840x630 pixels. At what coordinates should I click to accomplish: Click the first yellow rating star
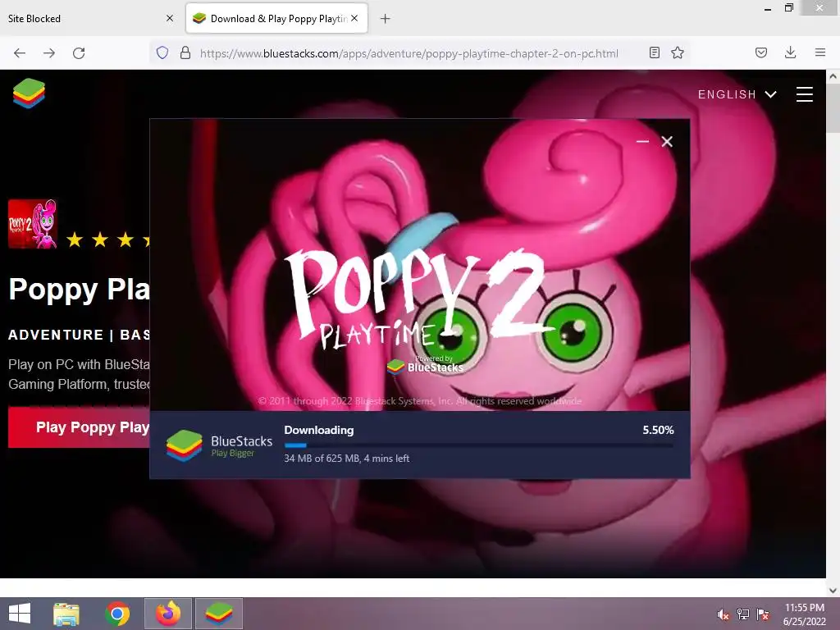pyautogui.click(x=75, y=240)
